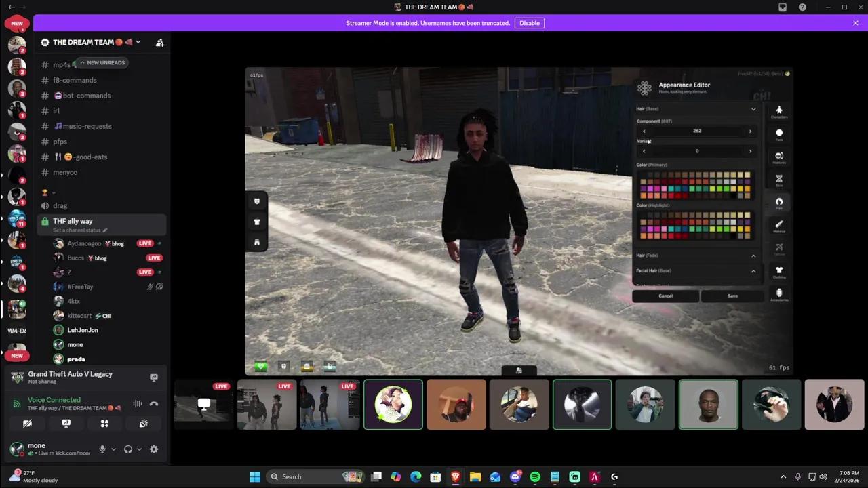
Task: Click the soundboard icon in Discord voice panel
Action: coord(143,423)
